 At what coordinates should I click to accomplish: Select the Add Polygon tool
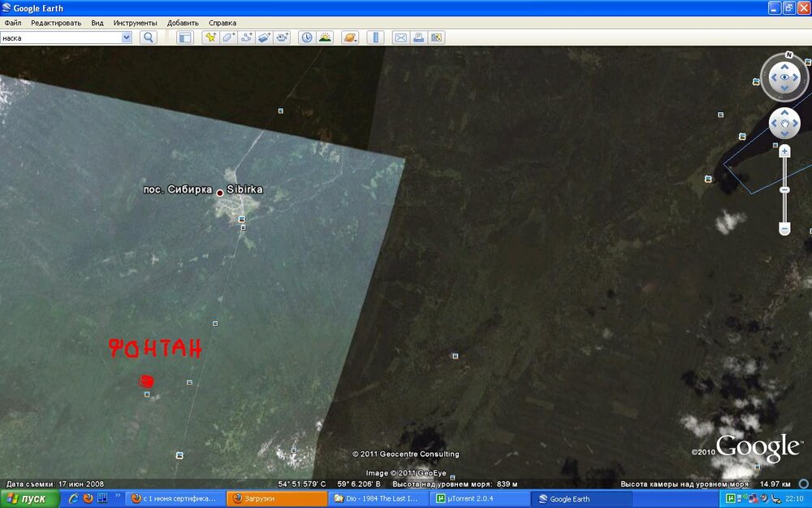click(228, 37)
